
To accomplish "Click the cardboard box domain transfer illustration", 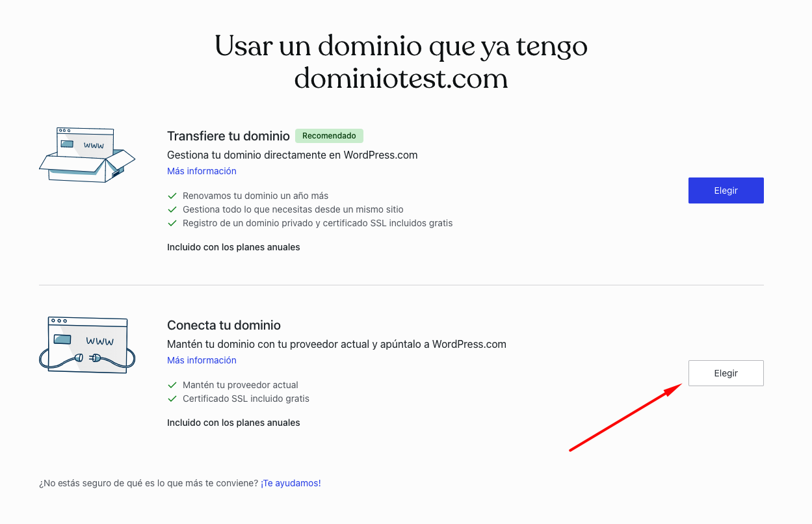I will (86, 155).
